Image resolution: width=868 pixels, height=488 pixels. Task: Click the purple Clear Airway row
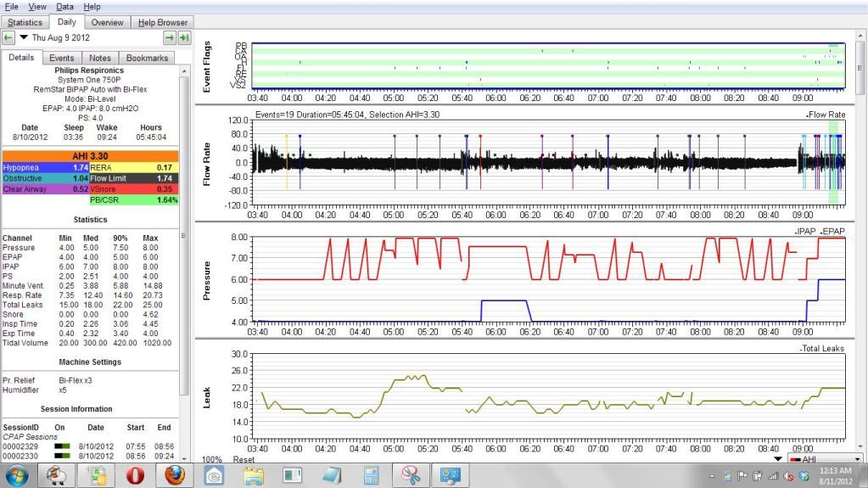(45, 189)
